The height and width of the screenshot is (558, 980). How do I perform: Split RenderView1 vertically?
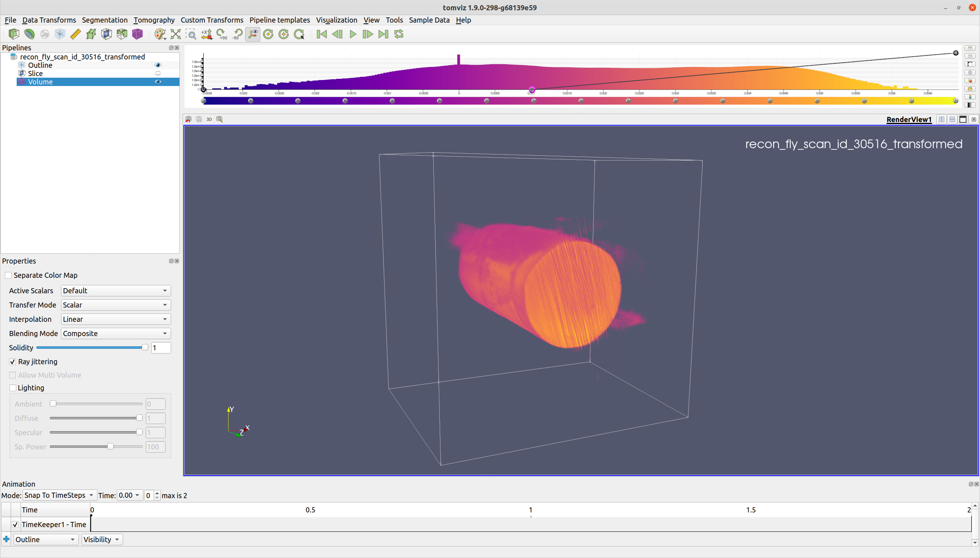point(952,119)
